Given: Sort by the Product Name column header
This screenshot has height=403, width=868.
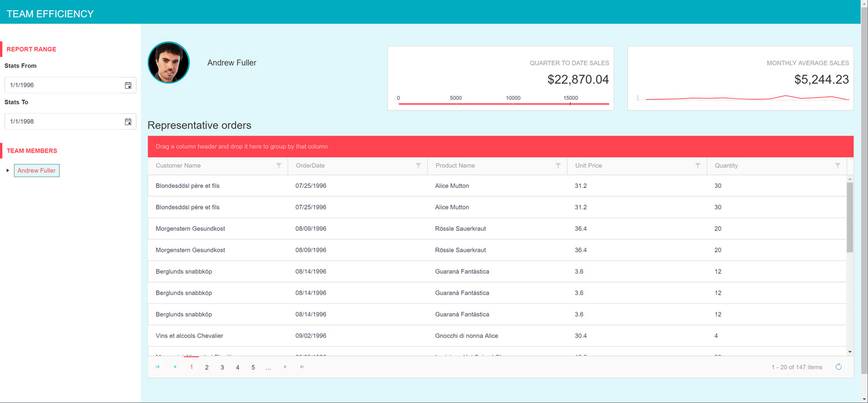Looking at the screenshot, I should click(455, 166).
